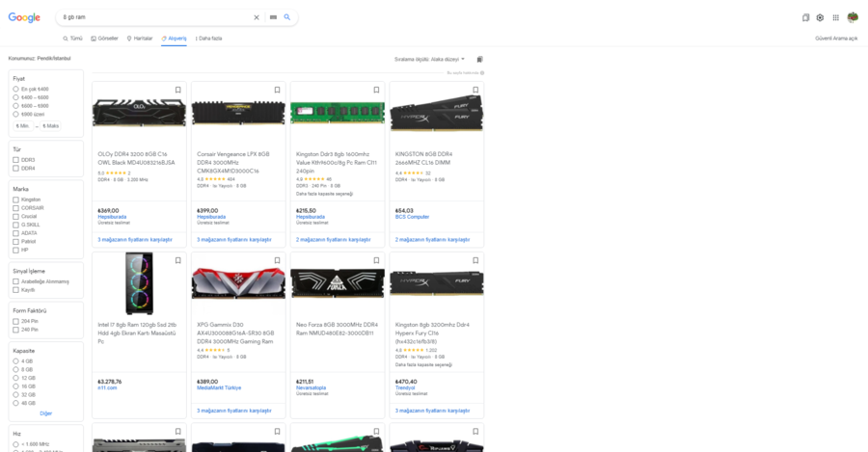868x452 pixels.
Task: Select the 16 GB capacity option
Action: coord(15,386)
